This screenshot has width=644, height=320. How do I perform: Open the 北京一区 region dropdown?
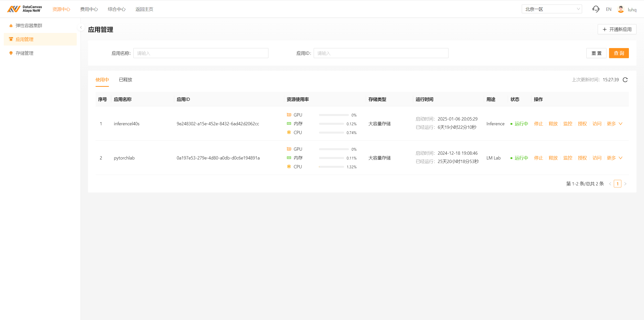coord(552,9)
